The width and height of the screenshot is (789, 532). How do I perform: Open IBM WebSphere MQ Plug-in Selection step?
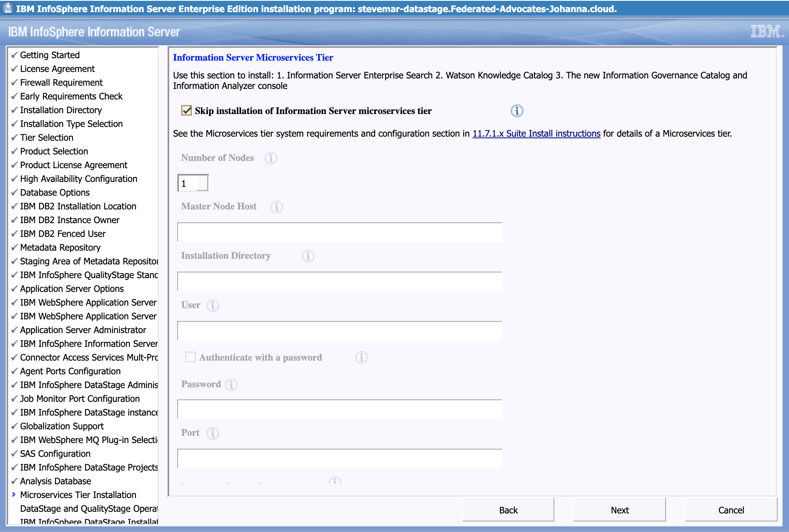click(x=89, y=440)
